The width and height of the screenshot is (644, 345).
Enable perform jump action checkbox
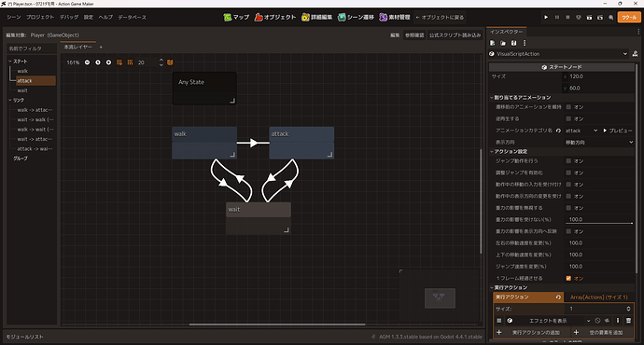[568, 160]
